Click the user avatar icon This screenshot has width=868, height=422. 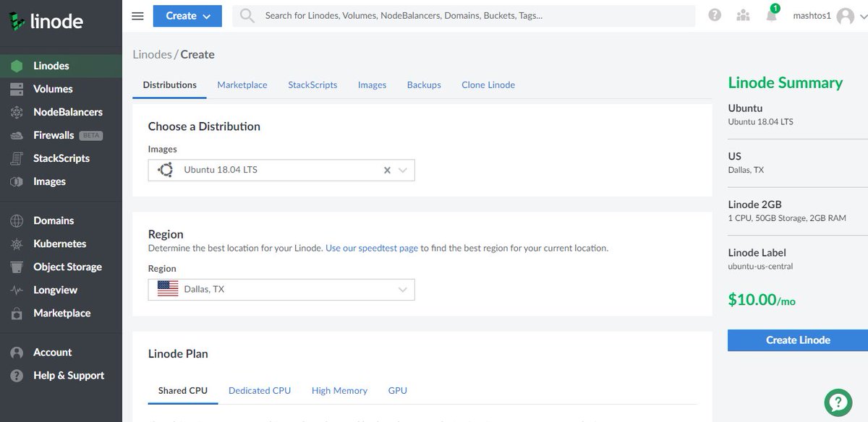(846, 16)
